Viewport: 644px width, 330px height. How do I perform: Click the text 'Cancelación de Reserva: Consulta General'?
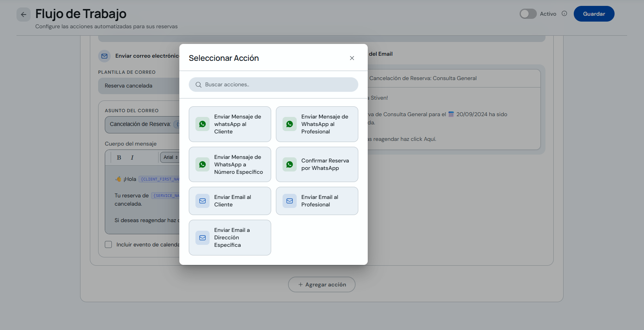pos(423,78)
